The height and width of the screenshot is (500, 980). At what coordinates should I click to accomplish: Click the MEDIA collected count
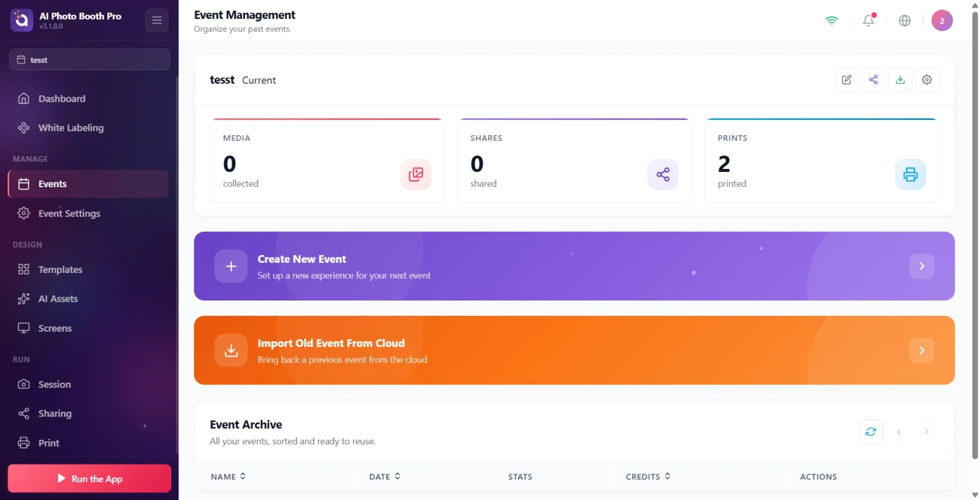(x=230, y=164)
